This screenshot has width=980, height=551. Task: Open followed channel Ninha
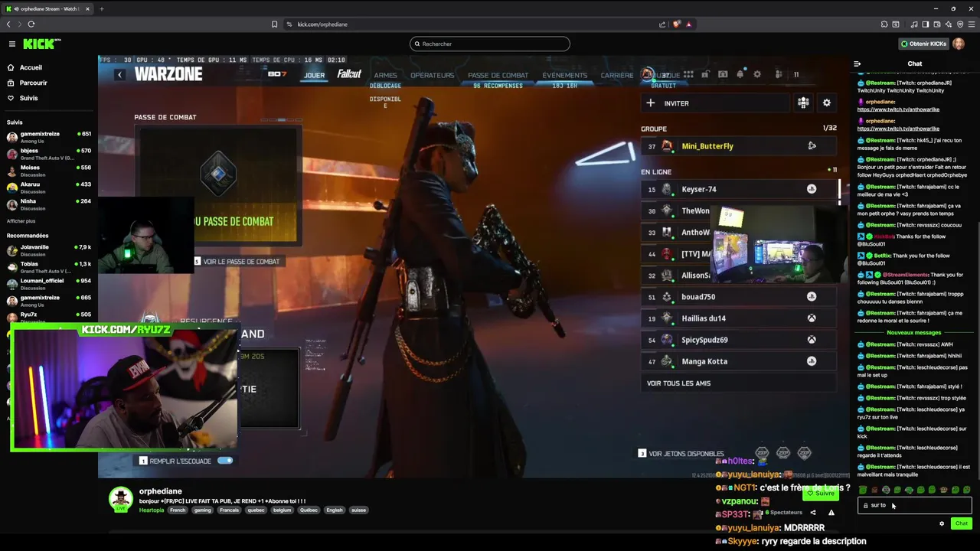pos(49,204)
